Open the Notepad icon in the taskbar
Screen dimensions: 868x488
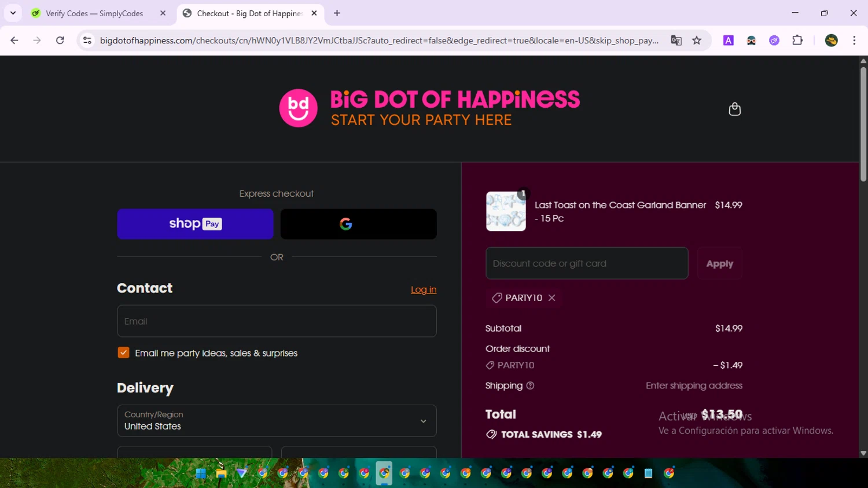(x=648, y=474)
